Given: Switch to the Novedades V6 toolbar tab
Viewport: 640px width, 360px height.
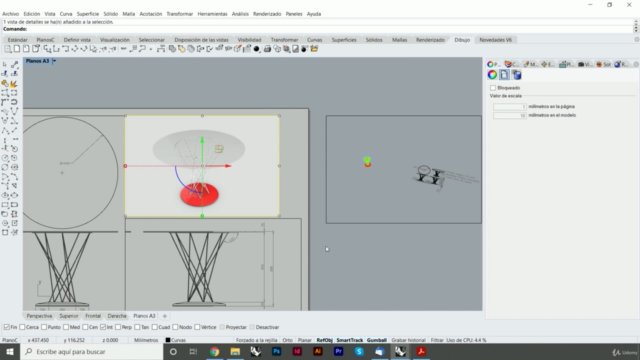Looking at the screenshot, I should click(x=495, y=40).
